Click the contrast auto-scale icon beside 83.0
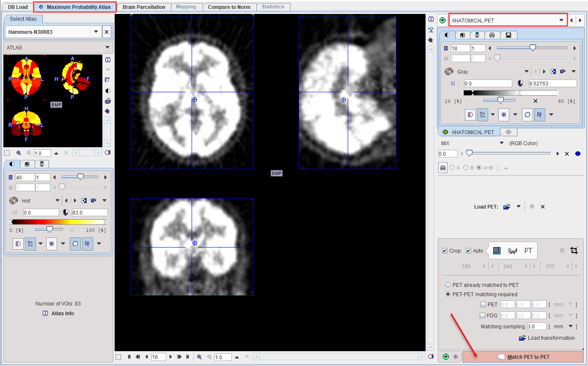 [x=65, y=212]
